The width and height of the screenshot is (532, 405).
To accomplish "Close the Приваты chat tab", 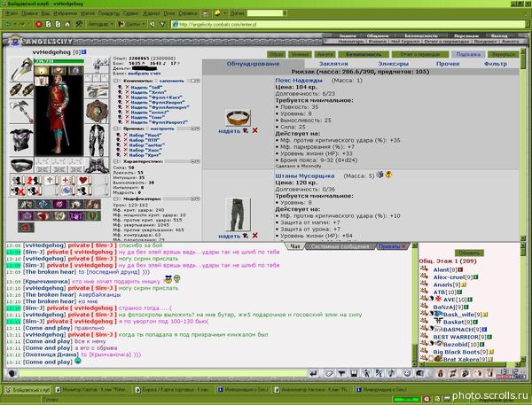I will (x=404, y=246).
